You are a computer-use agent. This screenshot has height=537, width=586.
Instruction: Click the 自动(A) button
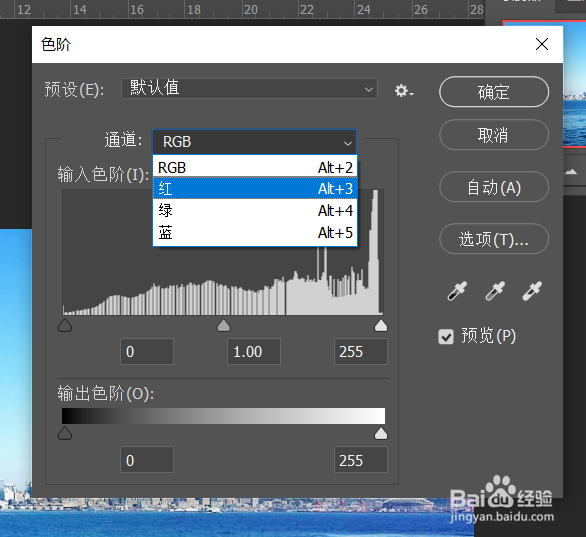494,187
